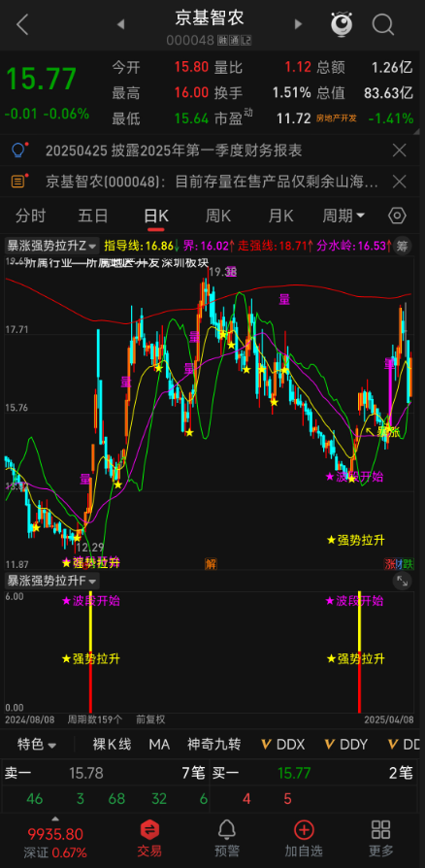
Task: Close the 20250425 financial report notice
Action: coord(399,150)
